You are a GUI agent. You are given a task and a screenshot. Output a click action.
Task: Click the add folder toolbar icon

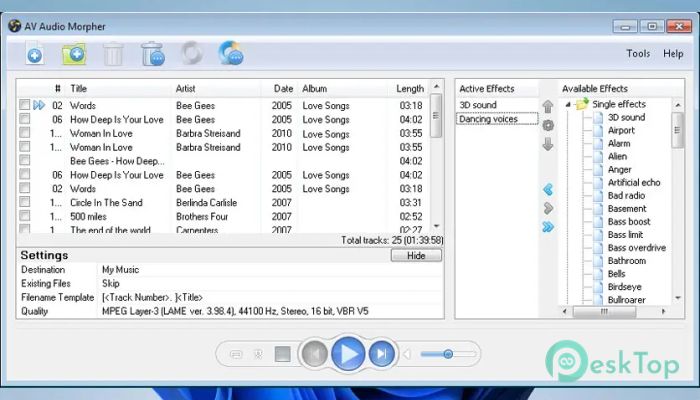(74, 54)
